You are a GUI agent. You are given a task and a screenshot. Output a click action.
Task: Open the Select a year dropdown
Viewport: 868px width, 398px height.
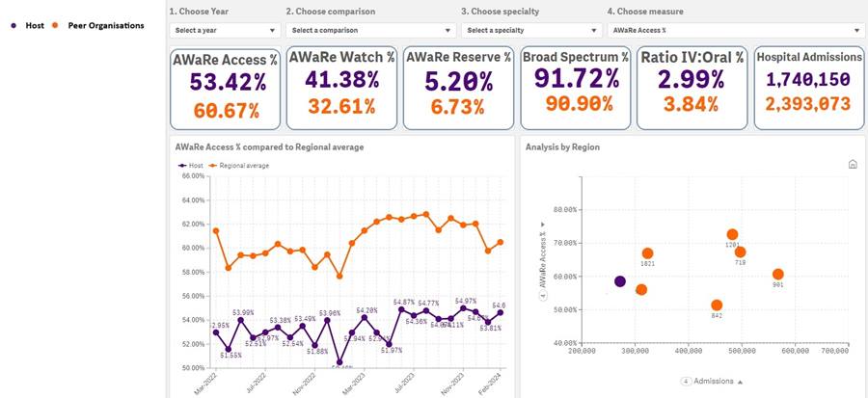[x=226, y=31]
